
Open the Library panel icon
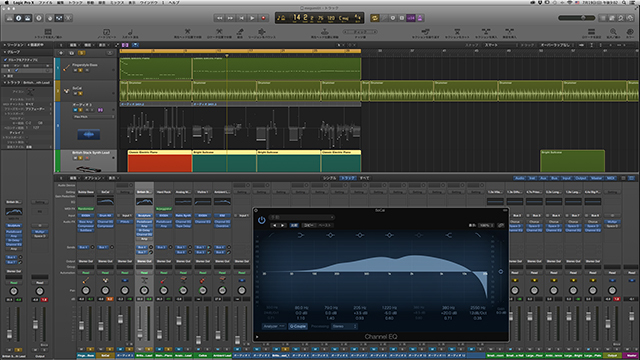[9, 18]
